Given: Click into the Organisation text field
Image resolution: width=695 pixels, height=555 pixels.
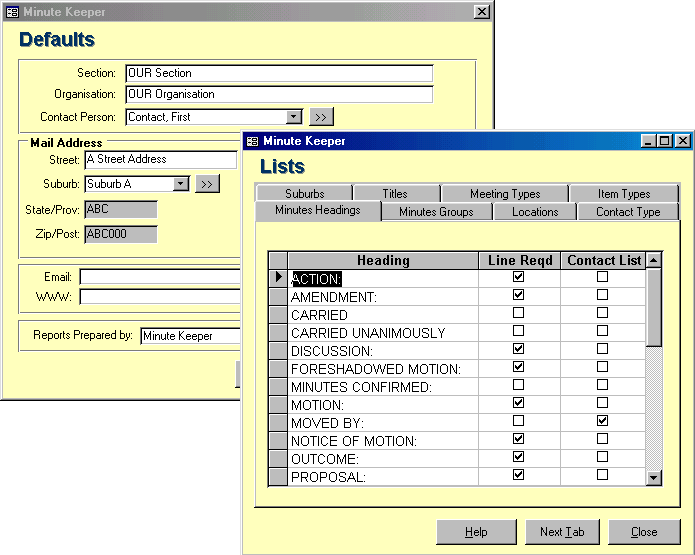Looking at the screenshot, I should click(279, 95).
